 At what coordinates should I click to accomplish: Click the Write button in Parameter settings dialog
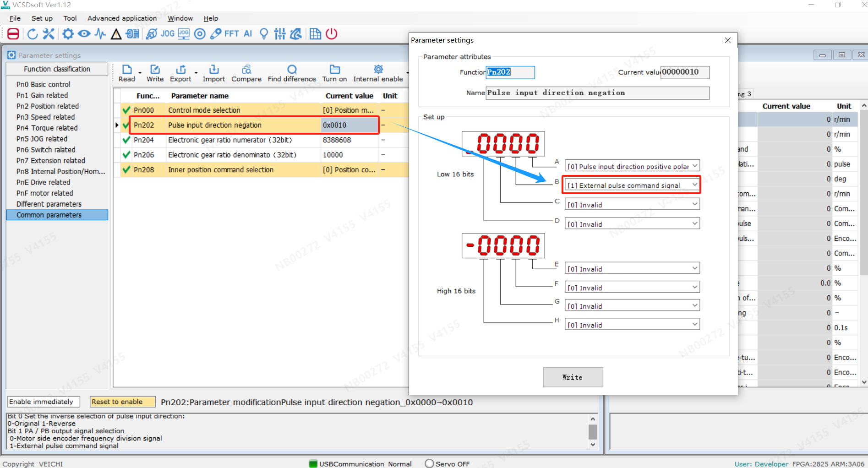(x=573, y=377)
